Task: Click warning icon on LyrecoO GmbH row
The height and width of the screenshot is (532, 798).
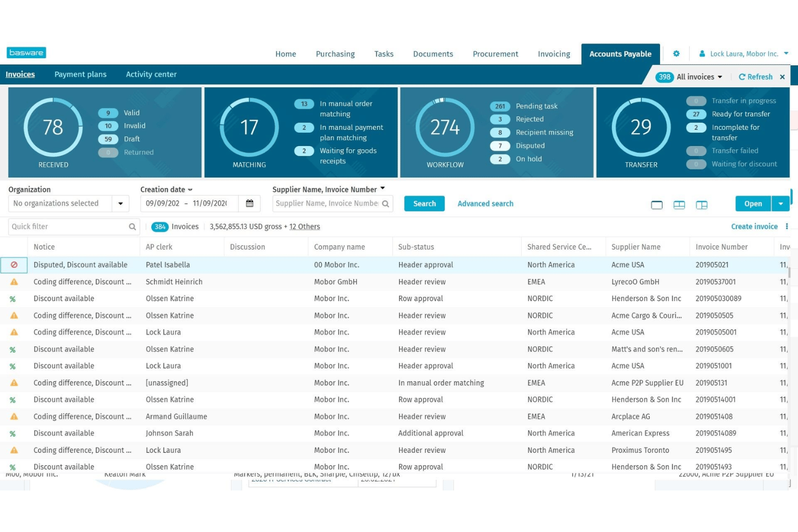Action: point(14,282)
